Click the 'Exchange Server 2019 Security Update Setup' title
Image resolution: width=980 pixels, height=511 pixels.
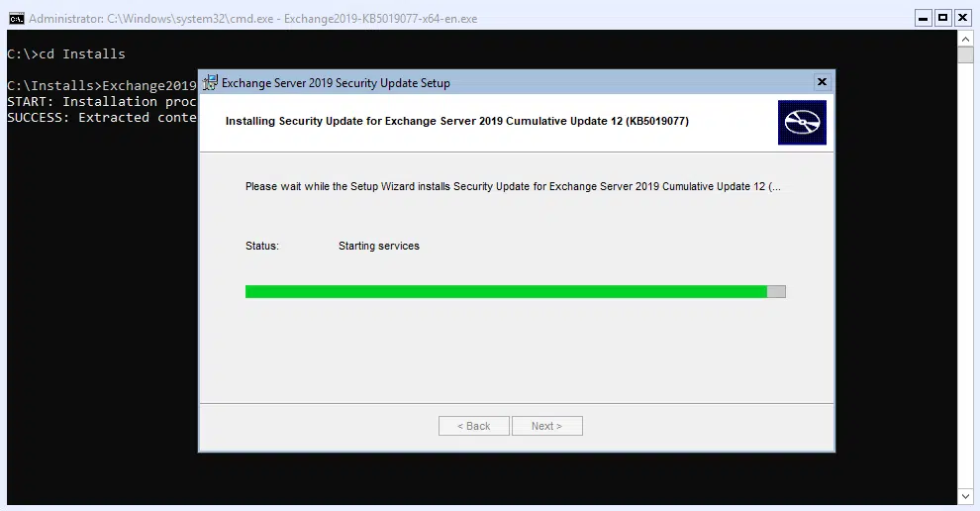click(x=336, y=83)
